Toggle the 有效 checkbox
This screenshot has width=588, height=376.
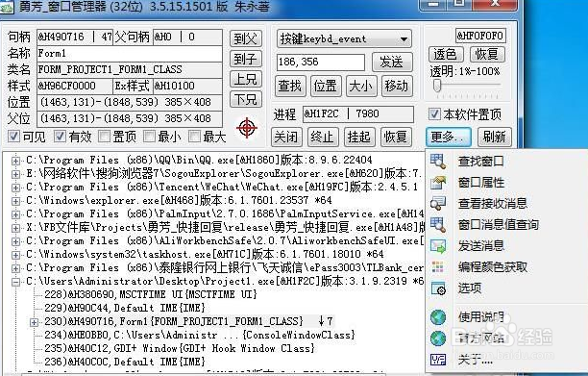[60, 137]
